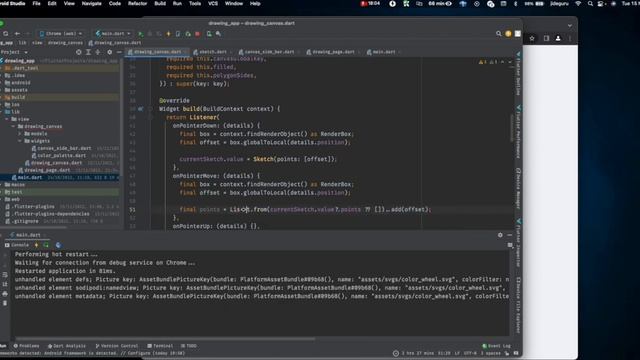The image size is (640, 360).
Task: Collapse the lib folder in project tree
Action: tap(2, 112)
